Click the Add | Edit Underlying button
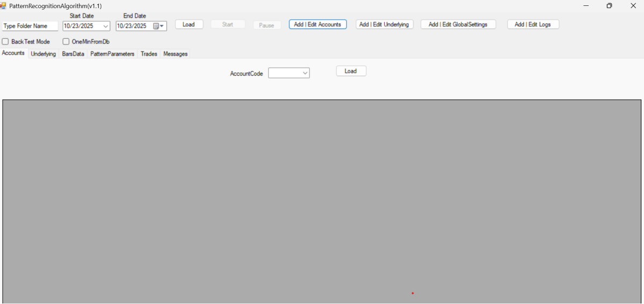Screen dimensions: 644x304 pos(384,24)
